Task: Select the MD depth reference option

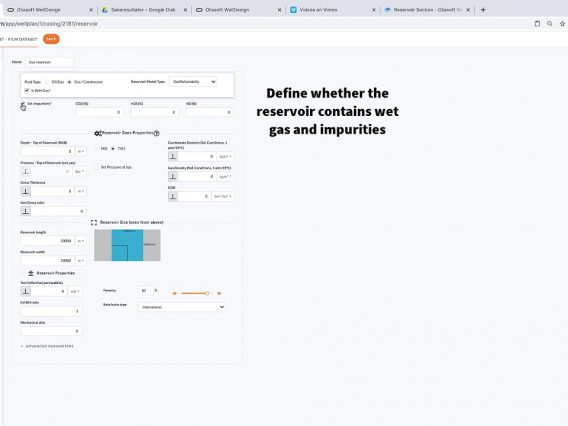Action: tap(96, 149)
